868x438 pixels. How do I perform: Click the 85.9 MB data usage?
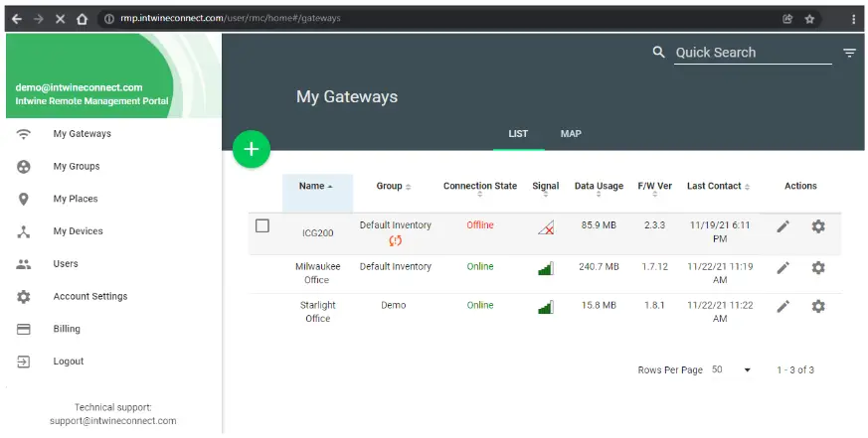click(599, 225)
